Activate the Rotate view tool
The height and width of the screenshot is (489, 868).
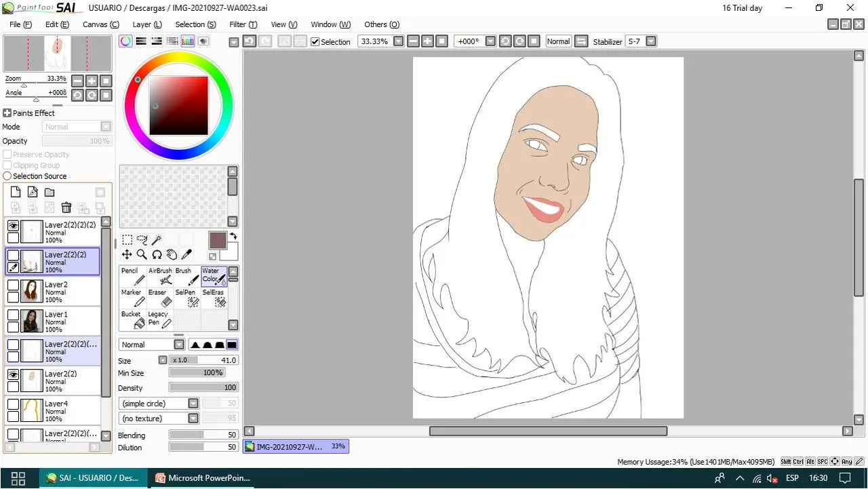[x=157, y=254]
